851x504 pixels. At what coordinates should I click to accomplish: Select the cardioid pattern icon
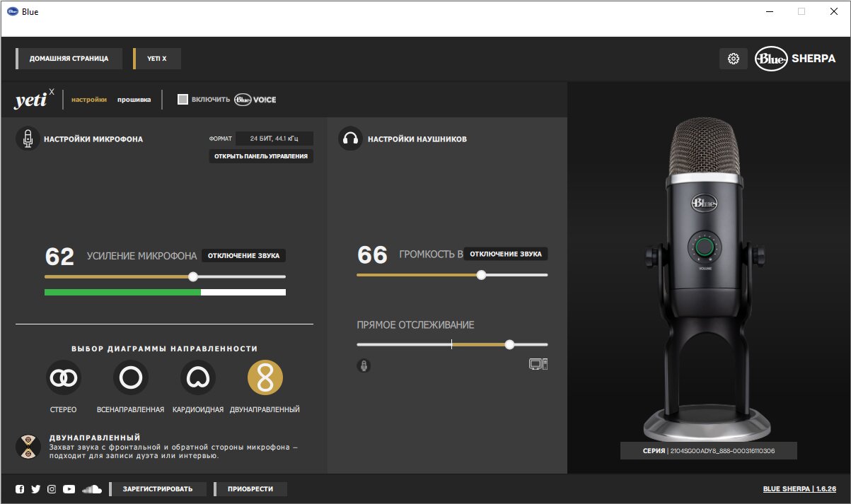pos(198,378)
